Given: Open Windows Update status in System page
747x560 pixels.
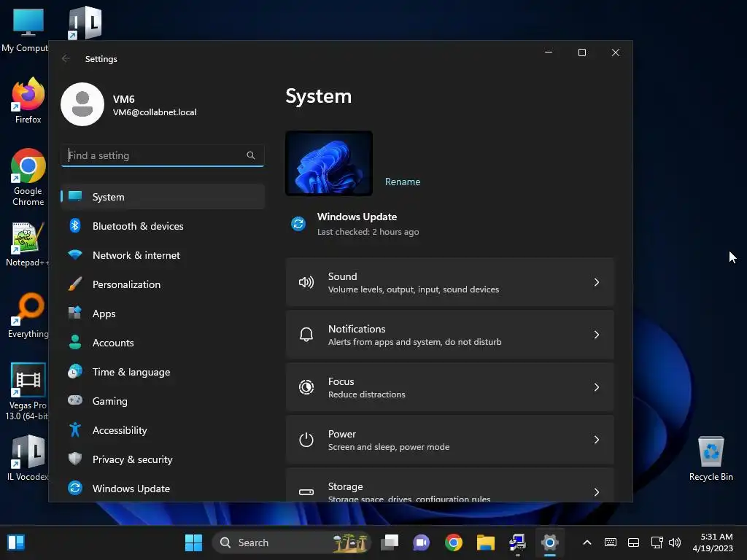Looking at the screenshot, I should (x=356, y=224).
